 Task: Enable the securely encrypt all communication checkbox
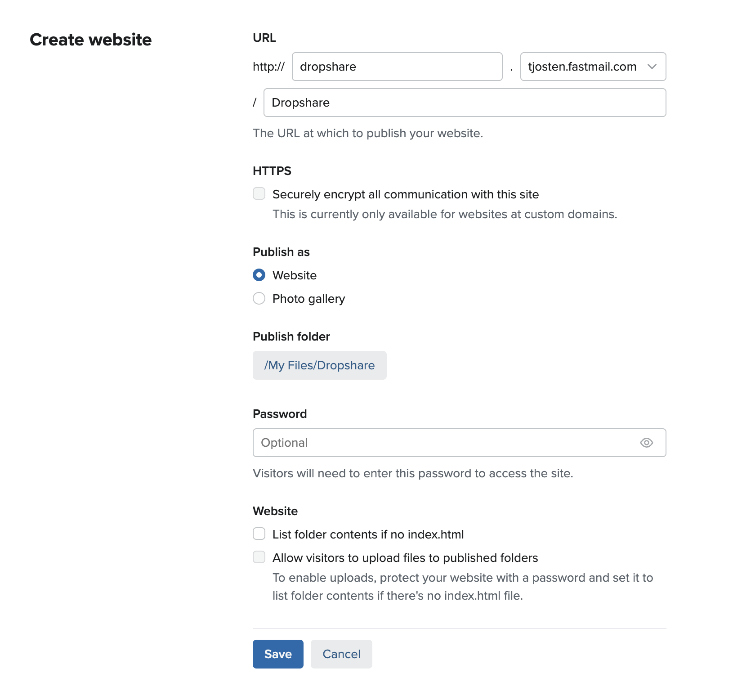click(259, 194)
